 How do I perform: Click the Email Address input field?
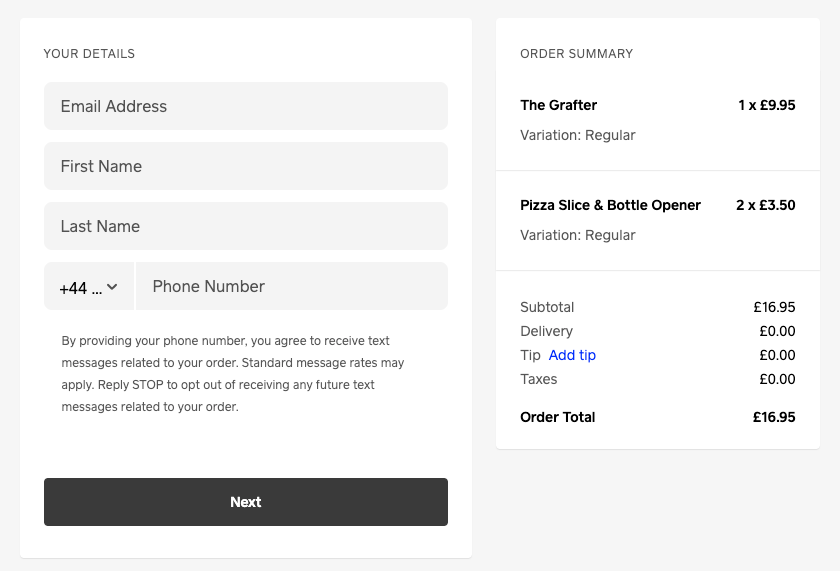[245, 106]
